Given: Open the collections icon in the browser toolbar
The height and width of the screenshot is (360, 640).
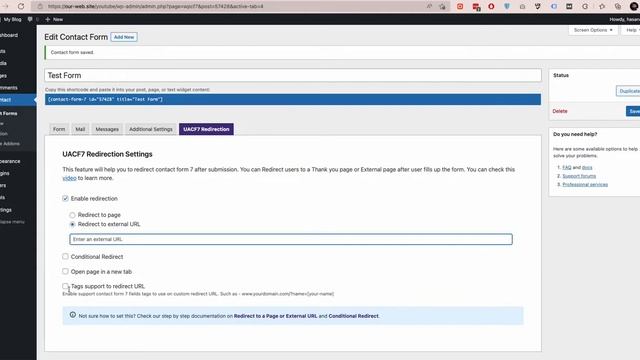Looking at the screenshot, I should tap(618, 6).
